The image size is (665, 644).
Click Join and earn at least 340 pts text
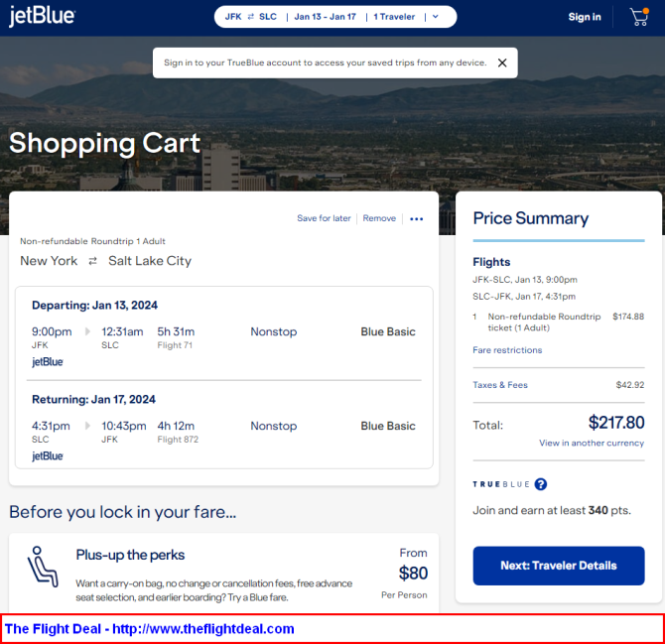[552, 510]
